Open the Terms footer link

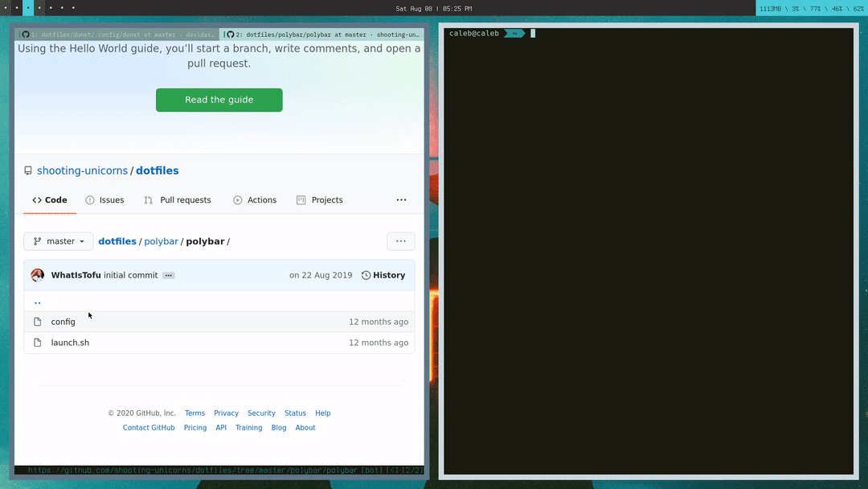pos(194,413)
